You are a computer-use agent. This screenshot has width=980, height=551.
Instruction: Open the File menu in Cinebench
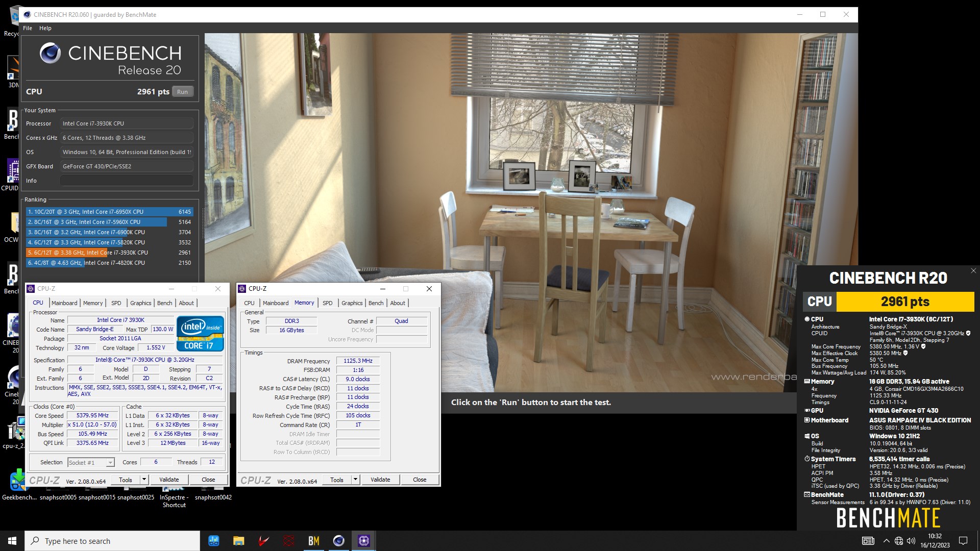click(28, 28)
